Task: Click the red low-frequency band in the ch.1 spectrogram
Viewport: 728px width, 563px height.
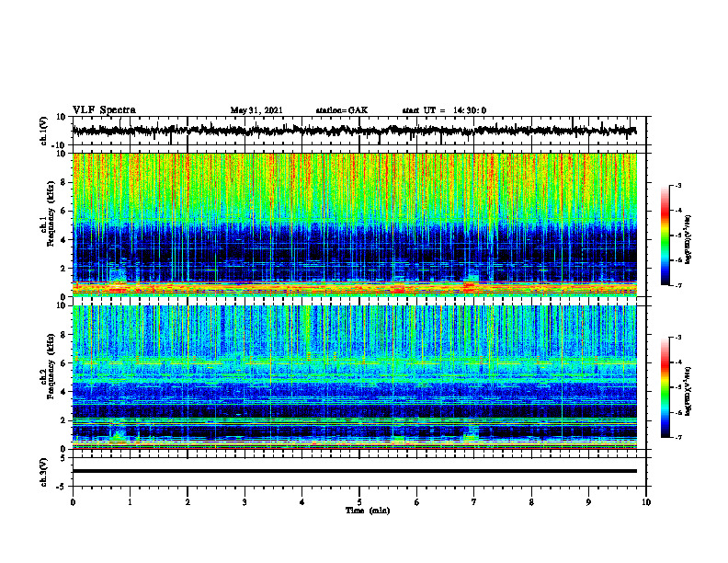Action: [x=355, y=289]
